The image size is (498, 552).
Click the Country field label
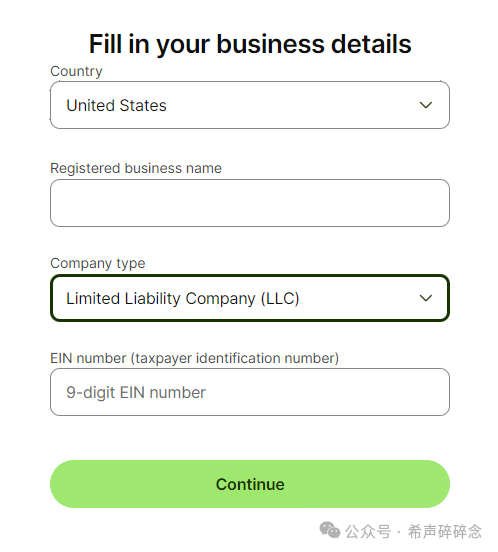[x=76, y=71]
